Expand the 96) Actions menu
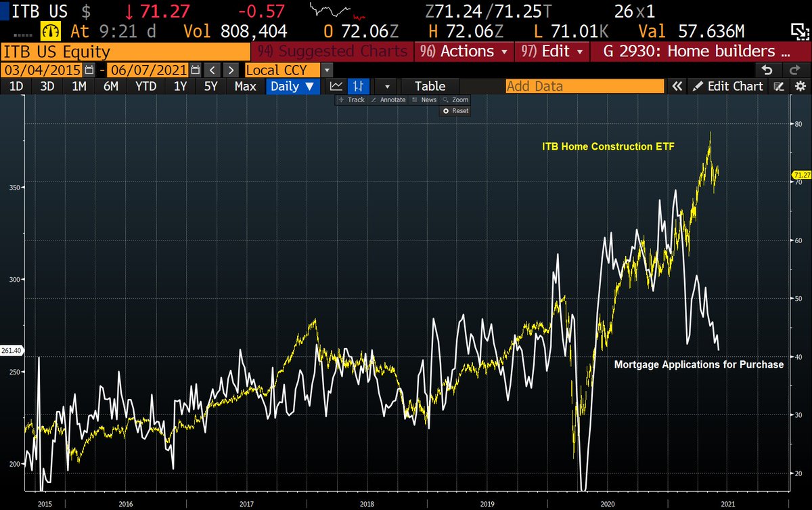The image size is (812, 510). pos(464,51)
